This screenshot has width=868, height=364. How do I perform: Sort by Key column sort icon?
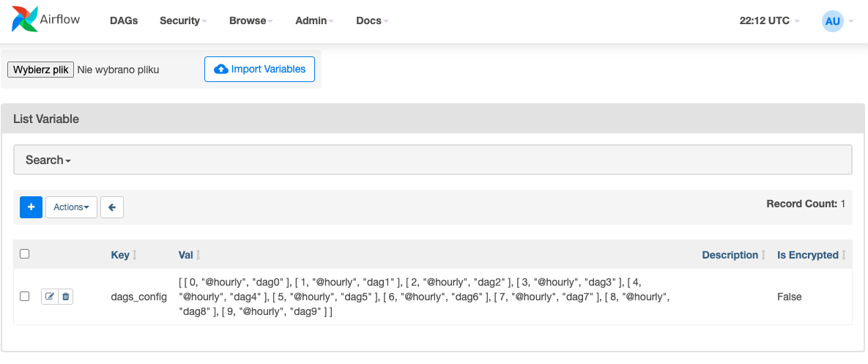click(x=134, y=255)
